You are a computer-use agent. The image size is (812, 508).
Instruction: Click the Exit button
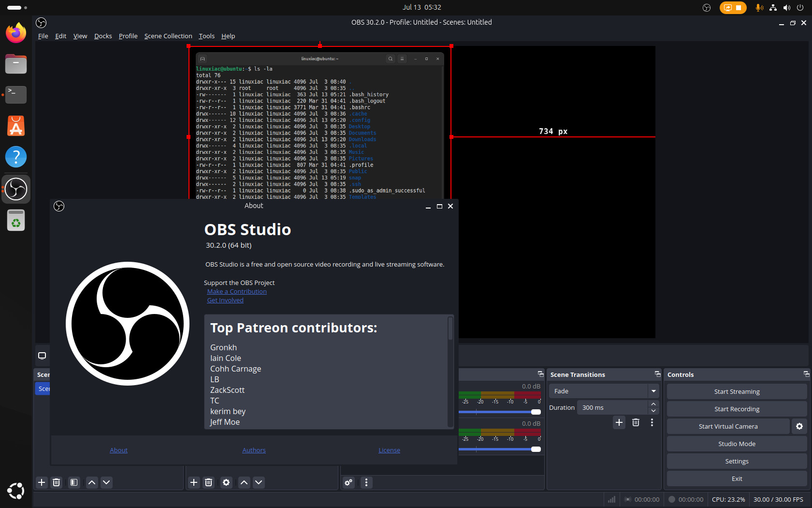737,478
